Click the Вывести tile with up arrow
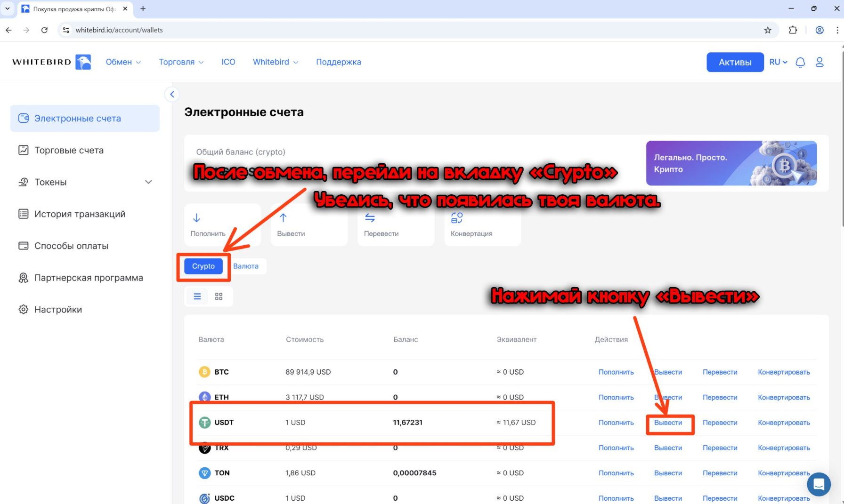This screenshot has height=504, width=844. [x=309, y=225]
